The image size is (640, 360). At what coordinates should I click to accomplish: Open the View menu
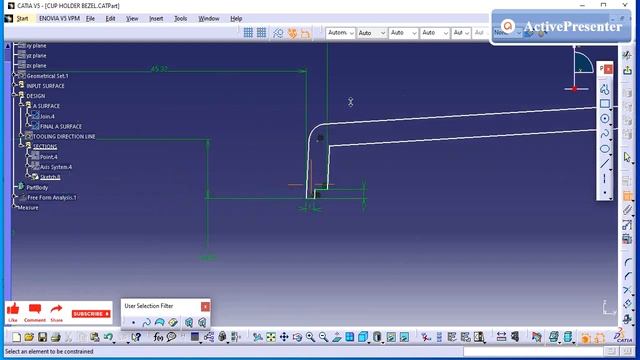(132, 19)
